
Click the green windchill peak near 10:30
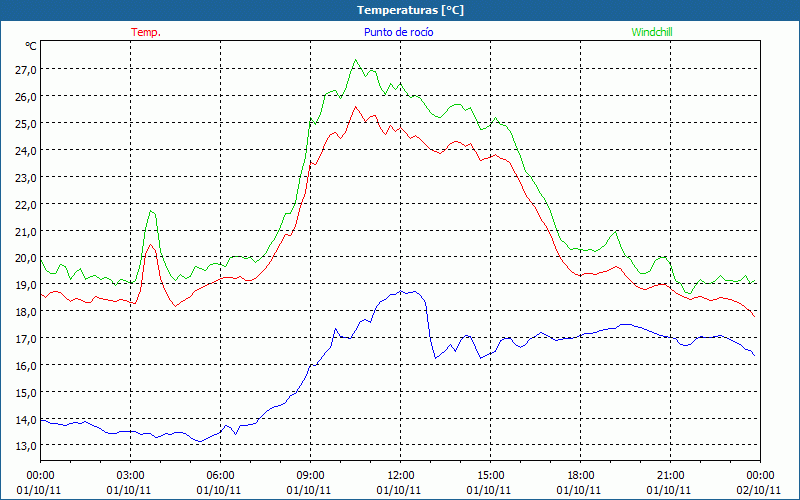click(355, 60)
